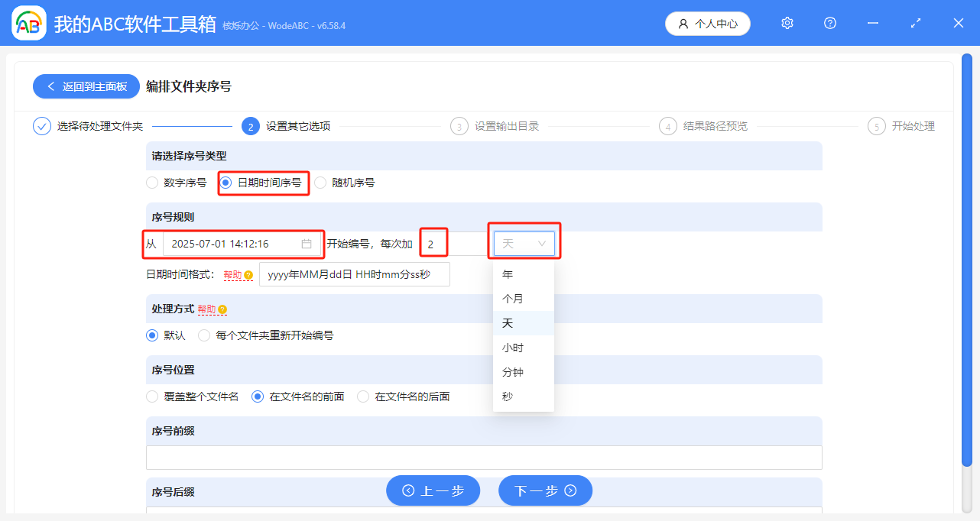Return via 返回到主面板 button

click(86, 86)
